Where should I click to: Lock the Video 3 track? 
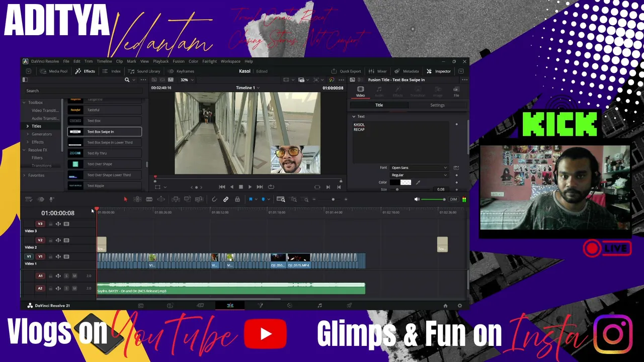click(x=50, y=224)
